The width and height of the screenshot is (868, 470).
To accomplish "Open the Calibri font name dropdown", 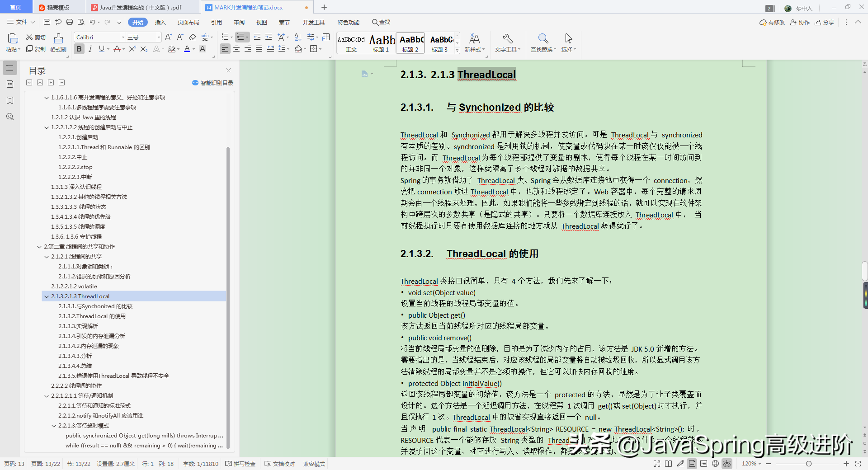I will click(x=123, y=37).
